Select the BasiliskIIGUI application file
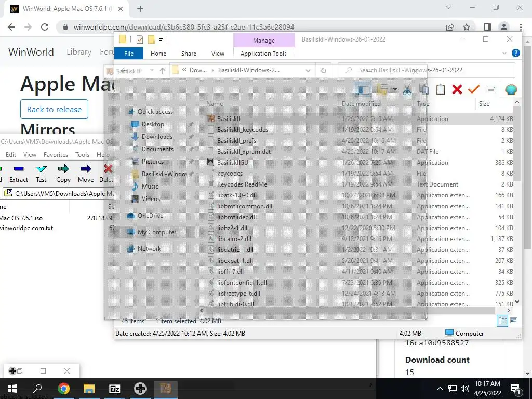Viewport: 532px width, 399px height. click(x=233, y=163)
